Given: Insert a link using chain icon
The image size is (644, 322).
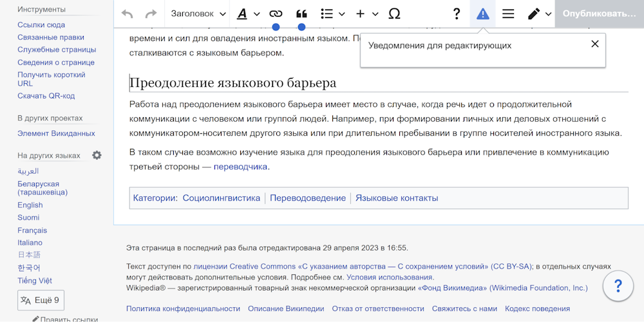Looking at the screenshot, I should (276, 14).
